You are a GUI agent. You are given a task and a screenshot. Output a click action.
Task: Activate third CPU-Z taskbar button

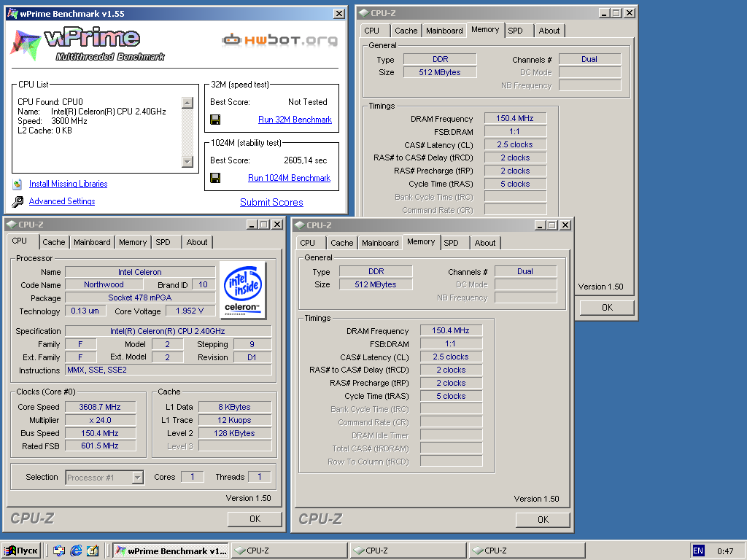coord(527,551)
